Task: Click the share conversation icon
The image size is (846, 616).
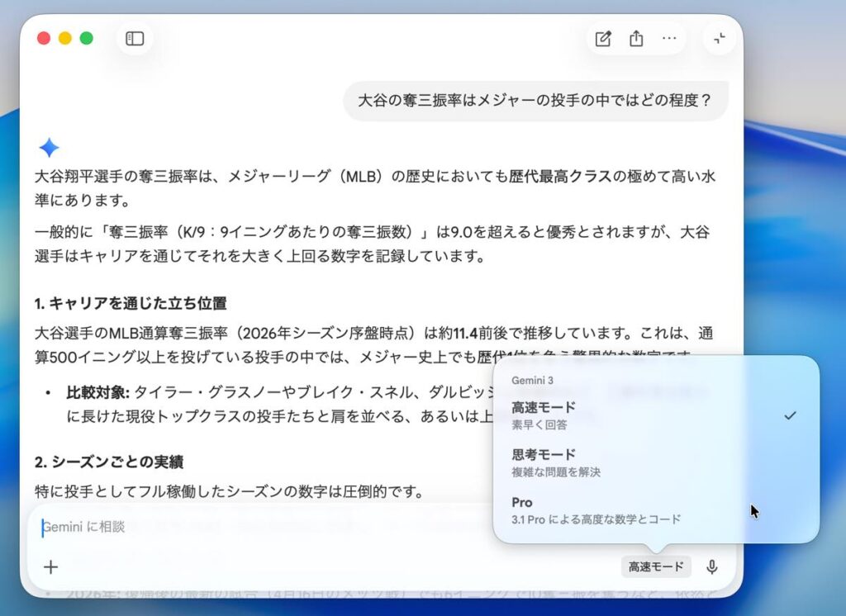Action: pyautogui.click(x=636, y=39)
